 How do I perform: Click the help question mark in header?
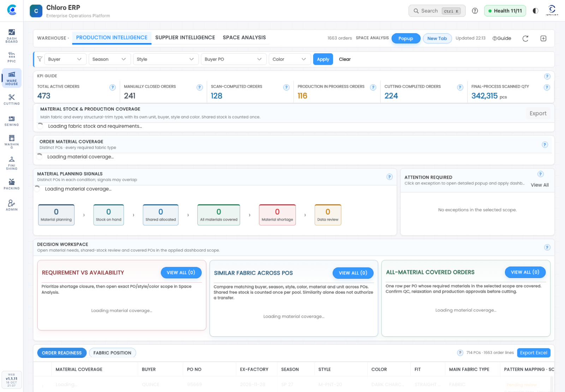[x=475, y=11]
